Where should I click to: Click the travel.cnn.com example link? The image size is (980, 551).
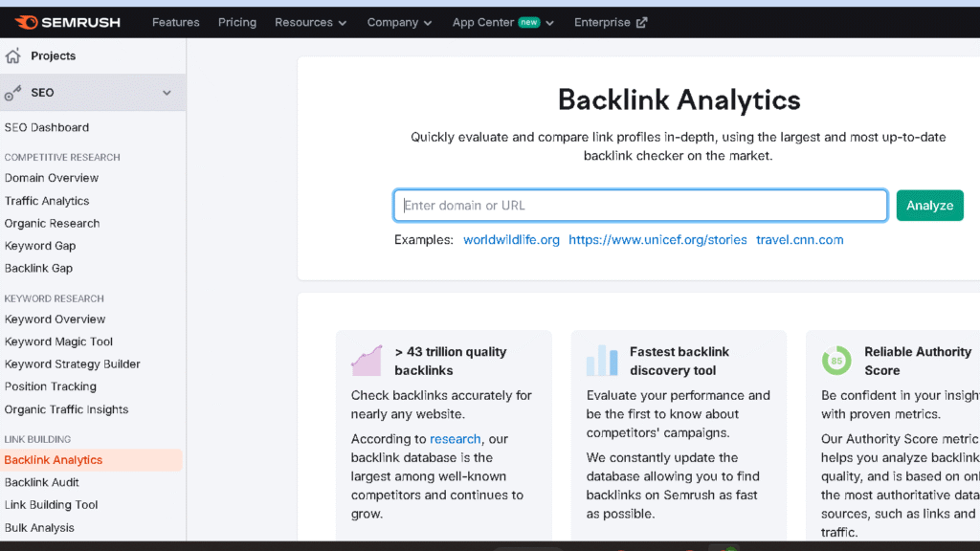coord(801,239)
